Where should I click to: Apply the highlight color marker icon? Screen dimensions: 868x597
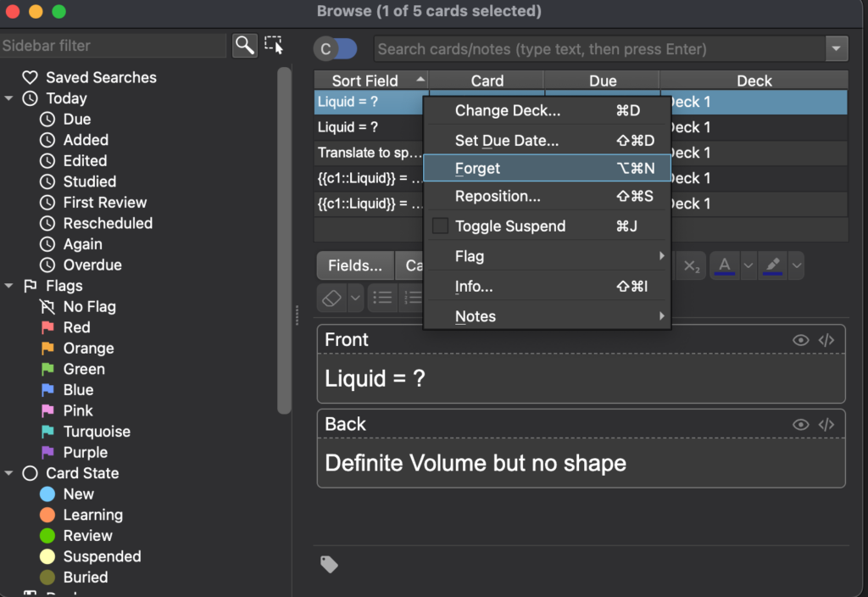[x=773, y=265]
